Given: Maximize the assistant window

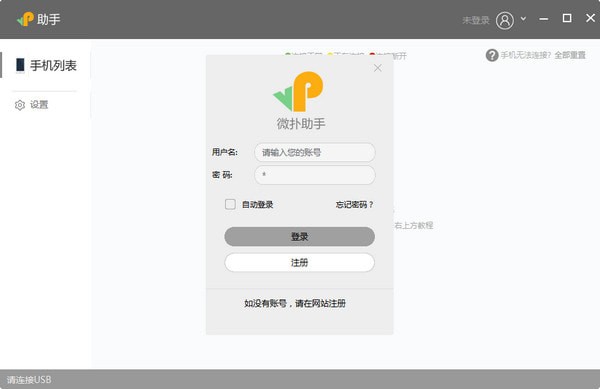Looking at the screenshot, I should (x=567, y=18).
